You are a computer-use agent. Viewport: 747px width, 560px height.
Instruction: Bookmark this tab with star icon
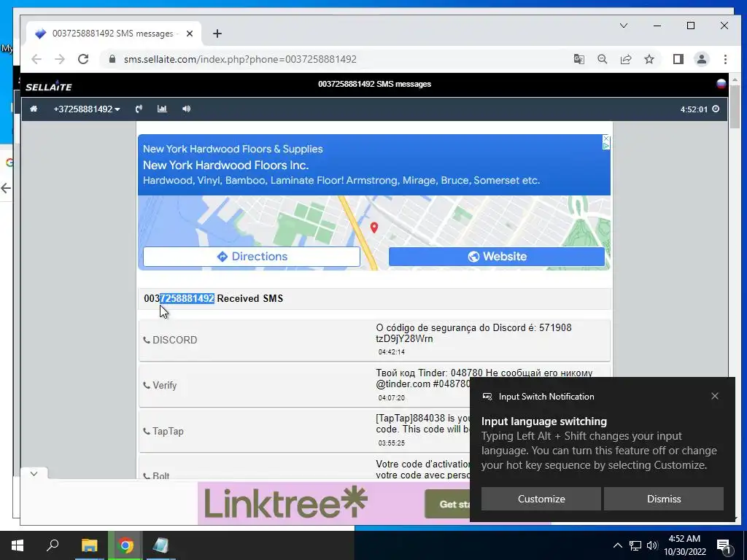[649, 59]
